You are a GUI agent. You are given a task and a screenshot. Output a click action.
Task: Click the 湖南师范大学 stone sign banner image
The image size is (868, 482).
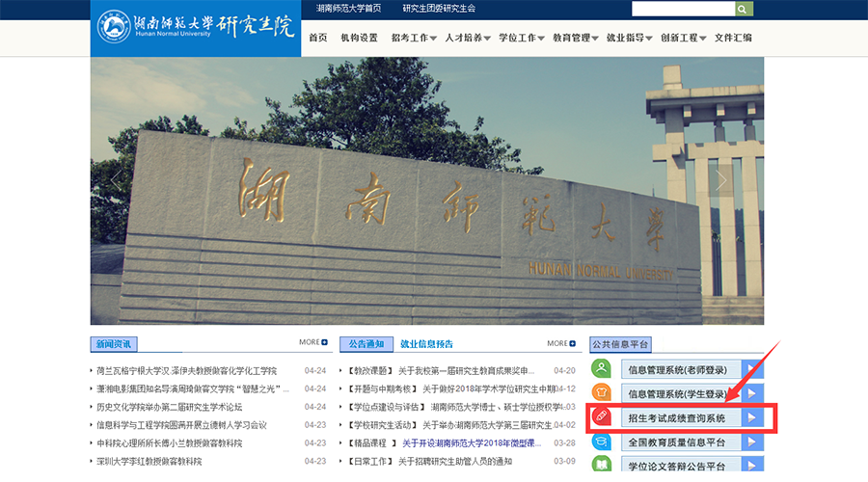[427, 191]
